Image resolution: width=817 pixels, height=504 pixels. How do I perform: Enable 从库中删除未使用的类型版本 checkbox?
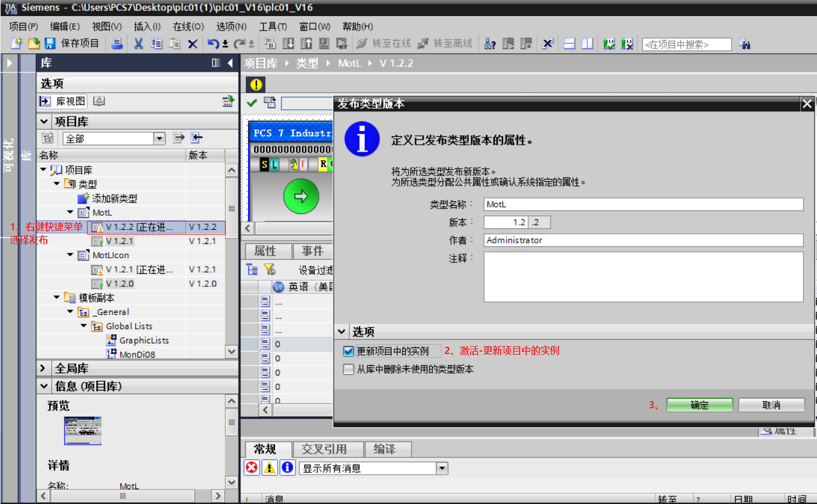349,369
